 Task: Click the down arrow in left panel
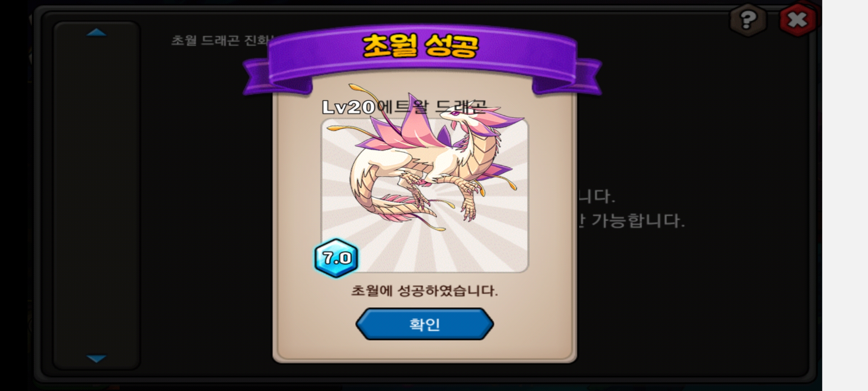(97, 358)
